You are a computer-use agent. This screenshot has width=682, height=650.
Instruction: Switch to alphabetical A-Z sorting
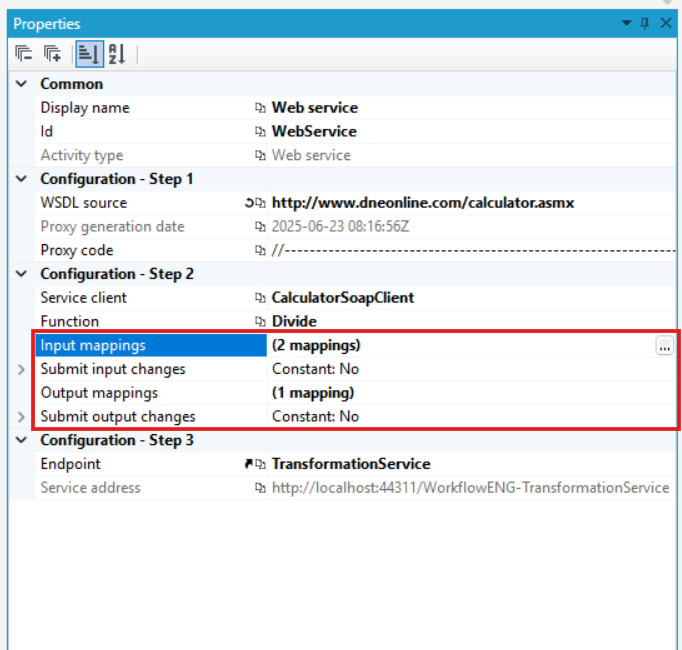click(117, 54)
